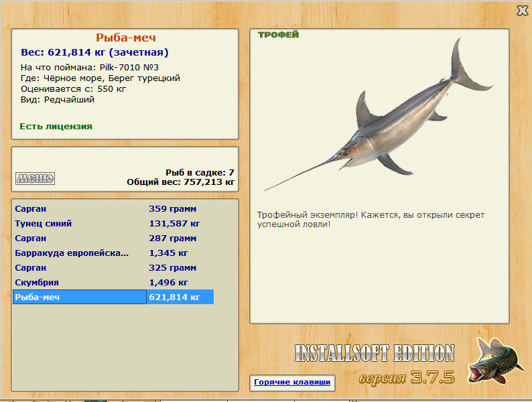Click the ТРОФЕЙ heading
532x402 pixels.
tap(278, 35)
